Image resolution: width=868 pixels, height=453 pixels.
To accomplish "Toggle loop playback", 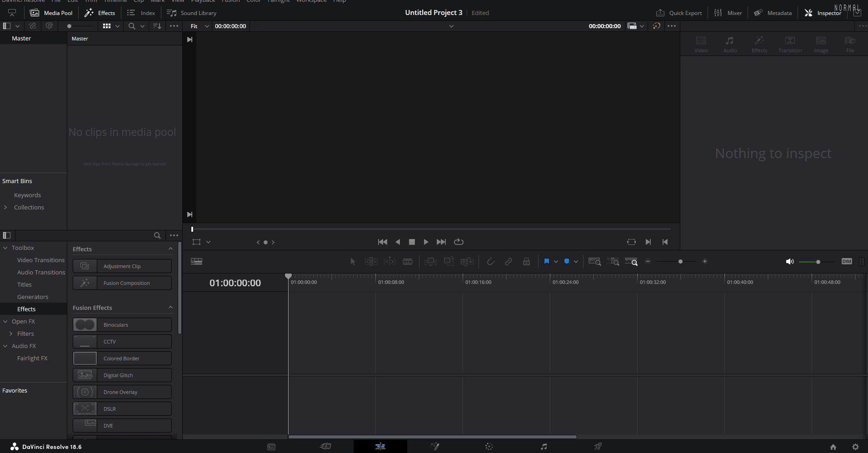I will point(459,242).
